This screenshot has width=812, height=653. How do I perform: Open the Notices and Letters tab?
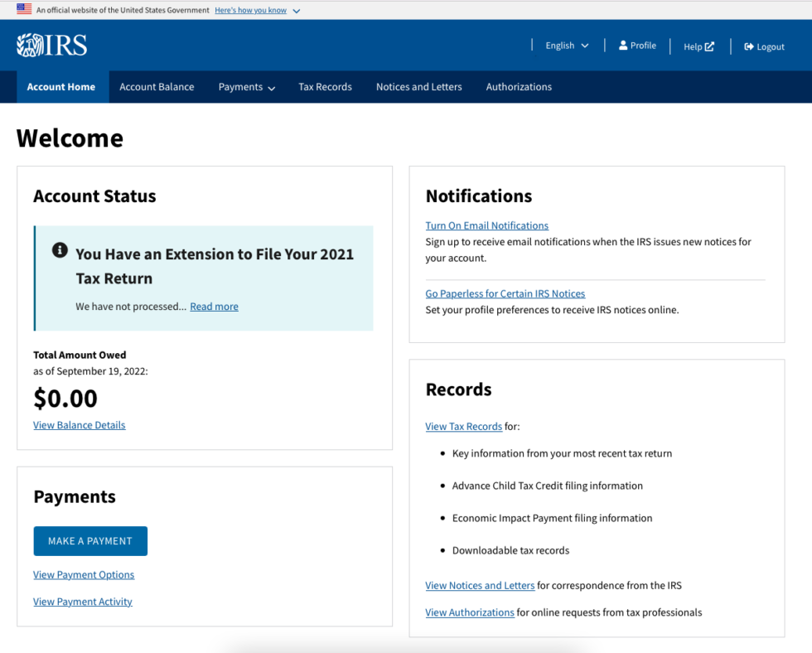[x=418, y=86]
